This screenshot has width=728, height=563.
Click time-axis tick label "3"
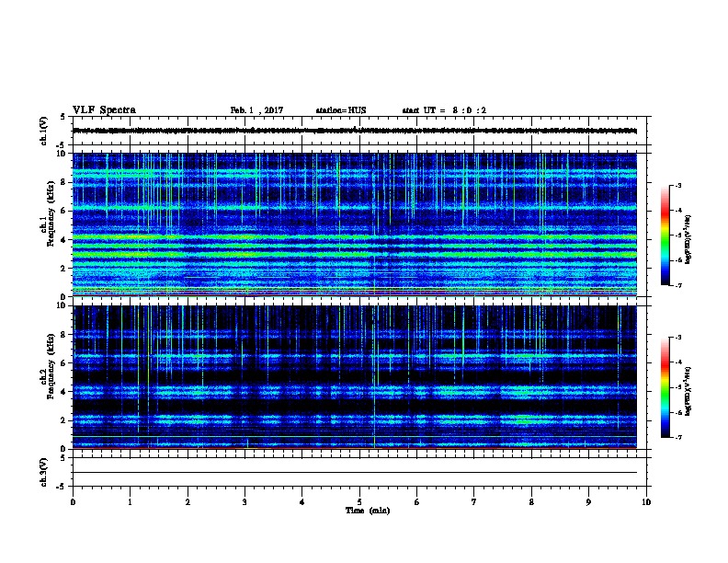point(245,502)
